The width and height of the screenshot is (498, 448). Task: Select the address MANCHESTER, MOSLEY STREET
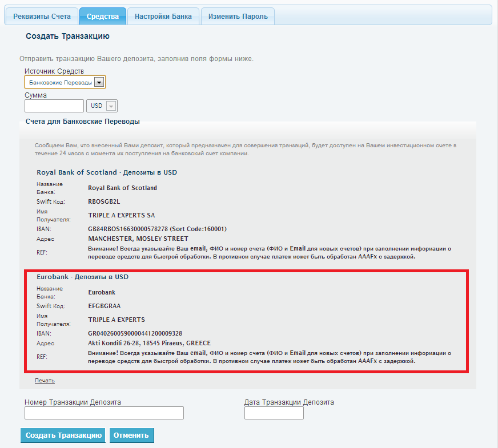pos(138,239)
